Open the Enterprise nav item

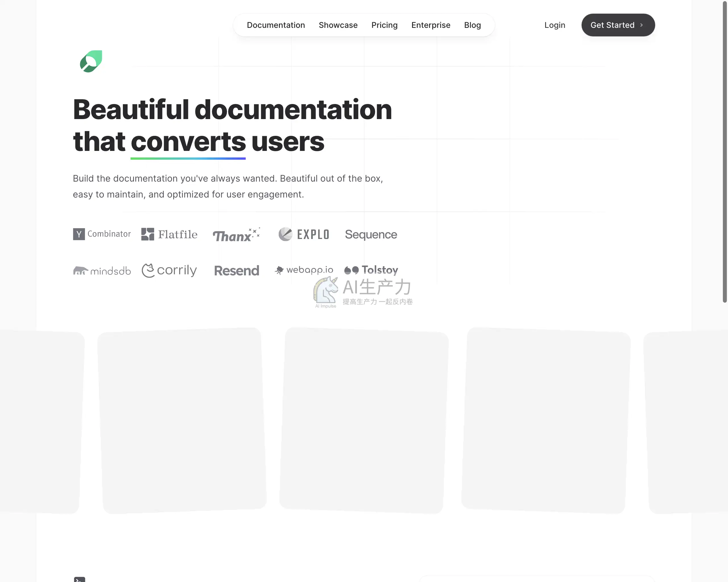431,25
